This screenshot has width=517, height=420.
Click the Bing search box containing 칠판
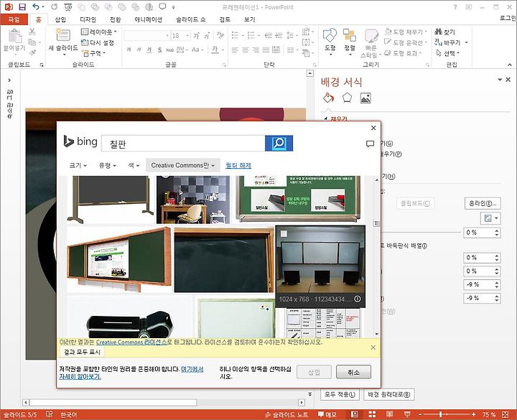183,143
